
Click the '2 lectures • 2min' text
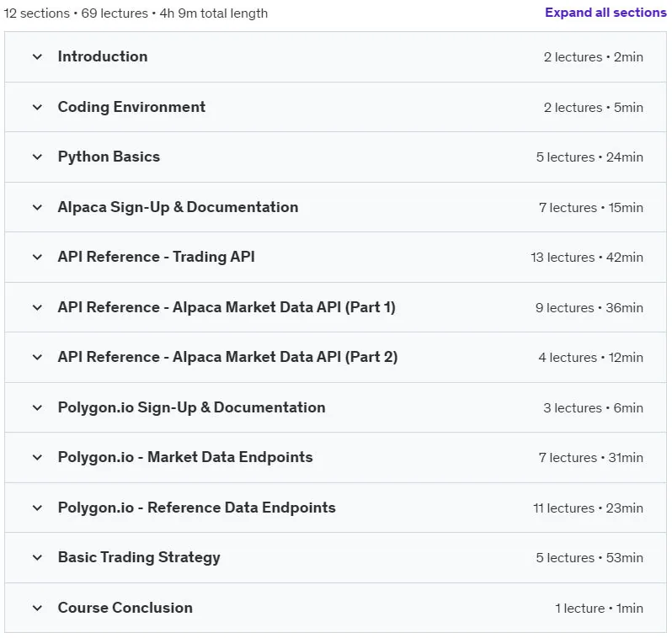click(593, 57)
